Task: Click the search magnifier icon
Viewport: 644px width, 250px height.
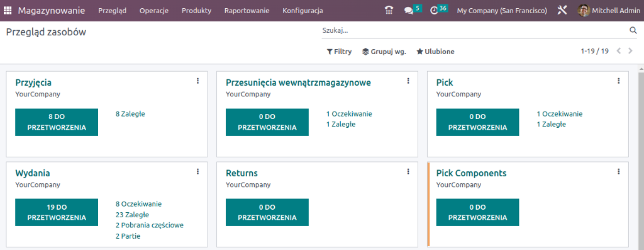Action: tap(633, 30)
